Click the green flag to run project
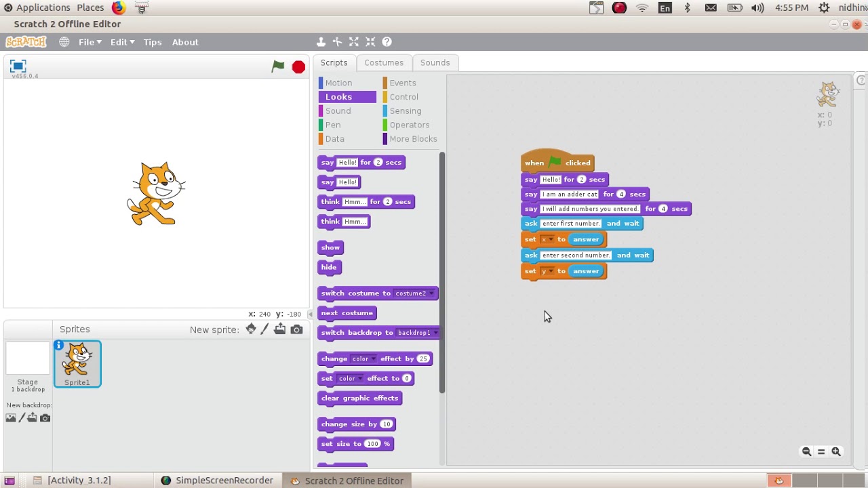This screenshot has height=488, width=868. 278,66
